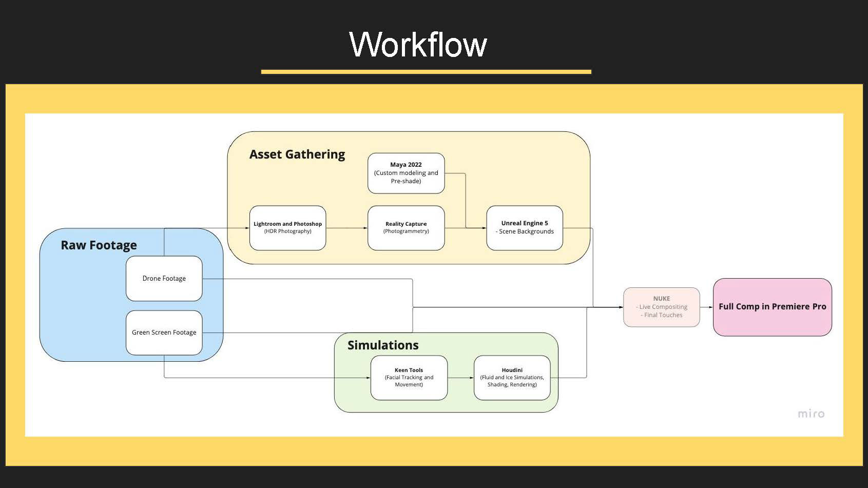Click the Simulations group heading
This screenshot has width=868, height=488.
pos(383,345)
